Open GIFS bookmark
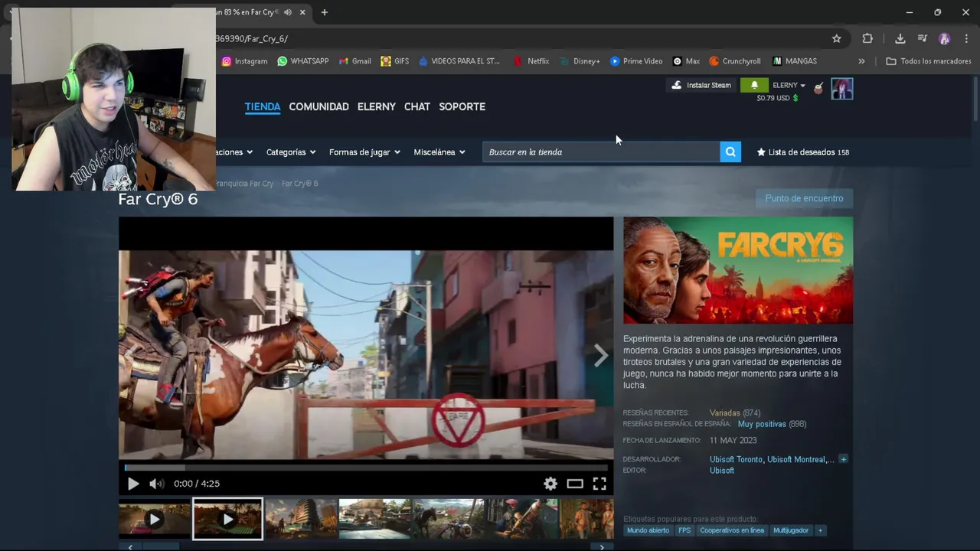 394,61
